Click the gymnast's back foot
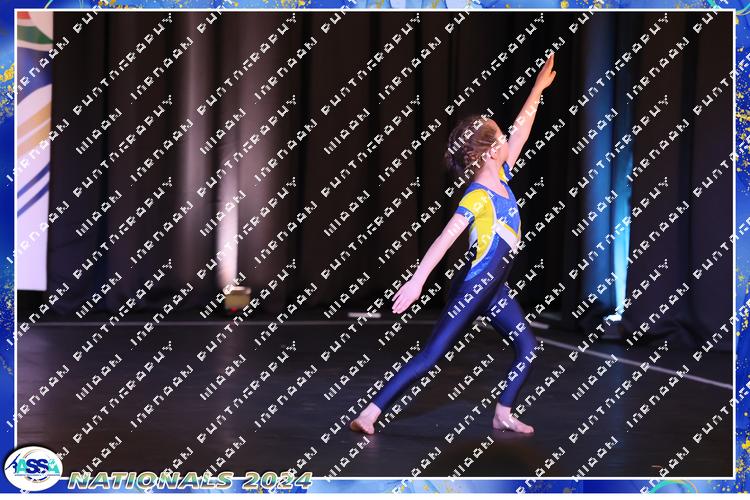Image resolution: width=750 pixels, height=500 pixels. tap(512, 423)
